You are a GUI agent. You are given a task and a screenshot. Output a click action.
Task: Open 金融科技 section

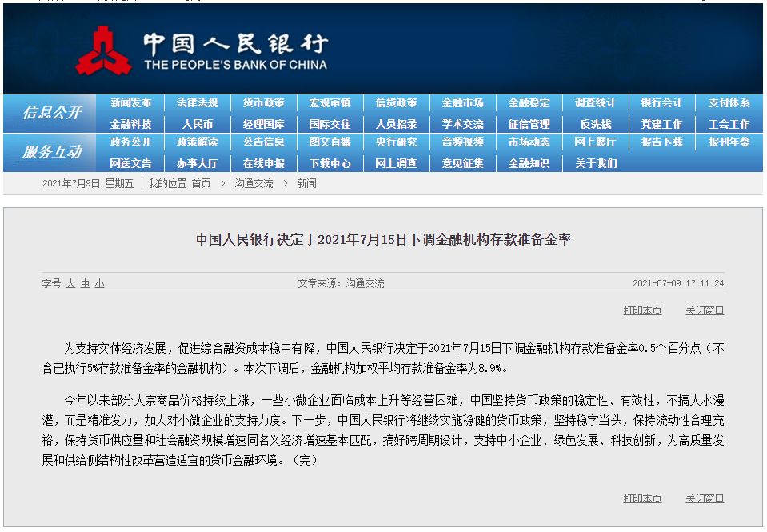[130, 124]
